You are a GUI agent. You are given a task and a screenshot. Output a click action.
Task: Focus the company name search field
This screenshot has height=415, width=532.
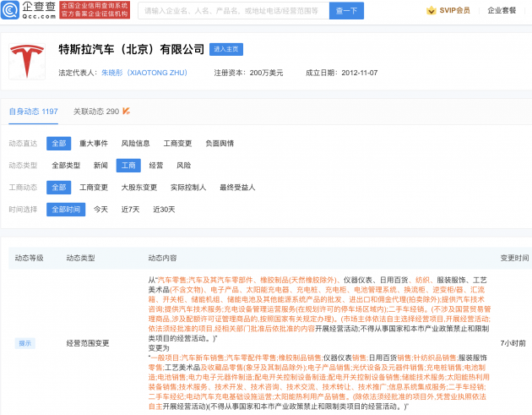[x=233, y=11]
